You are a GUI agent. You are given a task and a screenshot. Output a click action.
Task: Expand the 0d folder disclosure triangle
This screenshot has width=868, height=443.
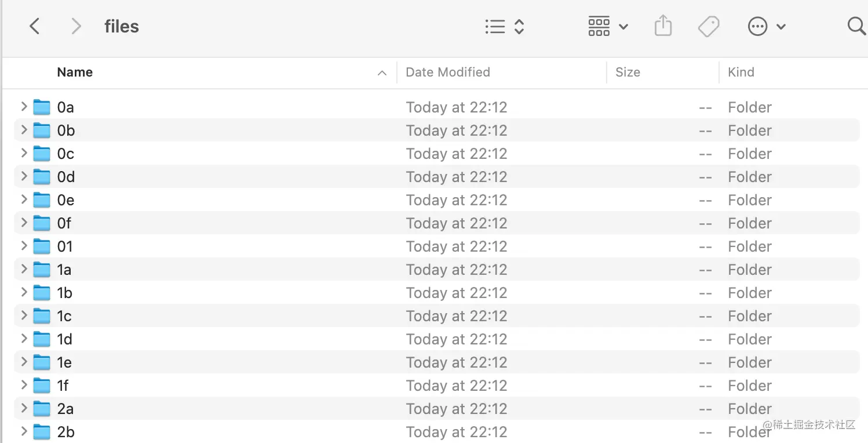24,176
